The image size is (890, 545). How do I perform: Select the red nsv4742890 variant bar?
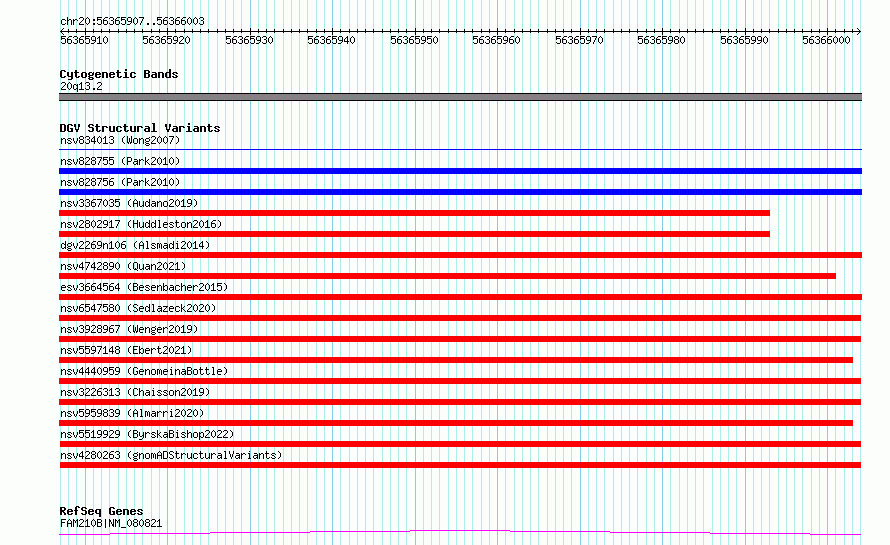click(x=447, y=276)
